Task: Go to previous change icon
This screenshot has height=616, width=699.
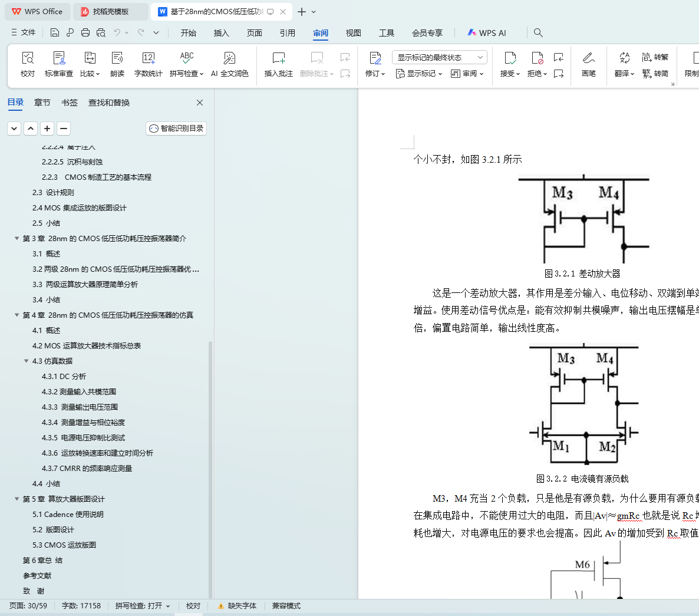Action: (x=559, y=58)
